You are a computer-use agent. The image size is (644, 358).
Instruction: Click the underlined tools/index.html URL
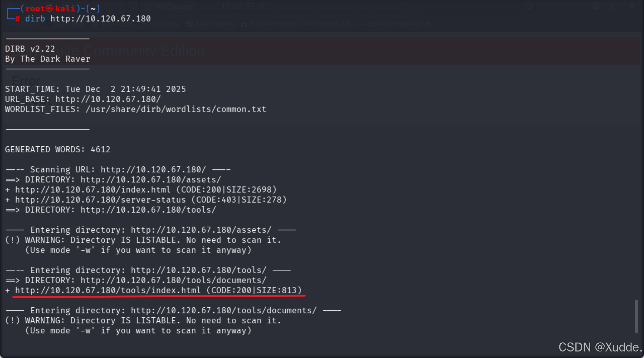[x=108, y=290]
